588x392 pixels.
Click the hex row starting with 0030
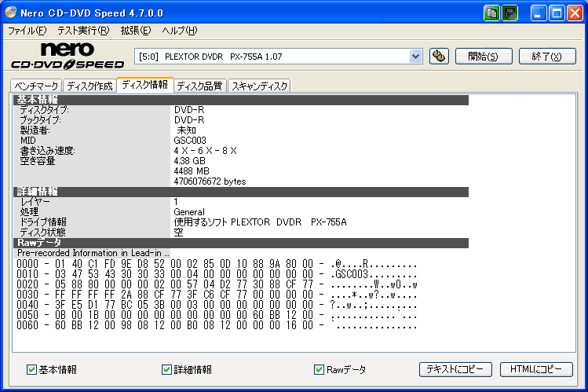[217, 295]
